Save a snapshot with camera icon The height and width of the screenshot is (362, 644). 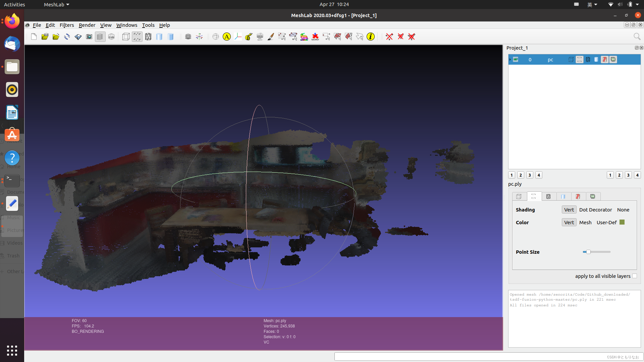[89, 37]
